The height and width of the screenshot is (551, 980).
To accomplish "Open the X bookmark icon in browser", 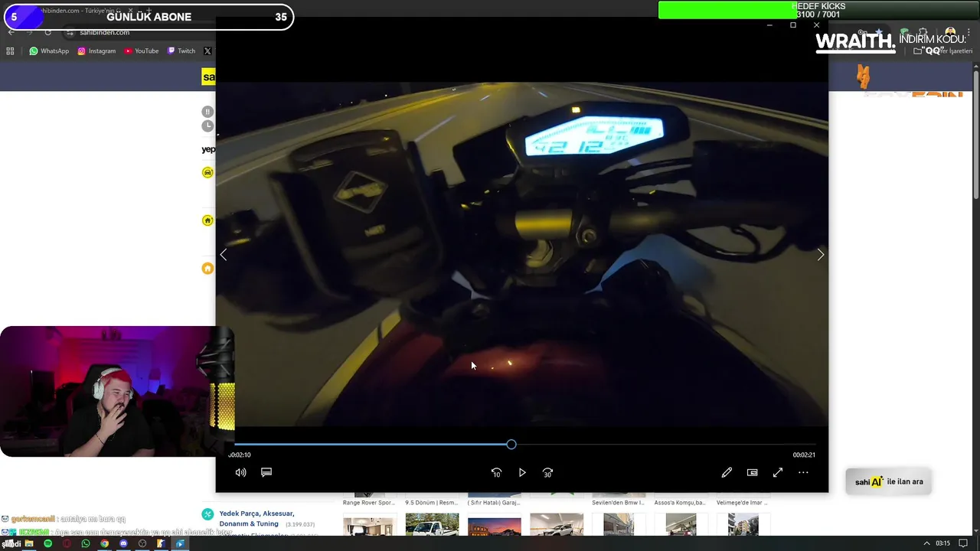I will (207, 51).
